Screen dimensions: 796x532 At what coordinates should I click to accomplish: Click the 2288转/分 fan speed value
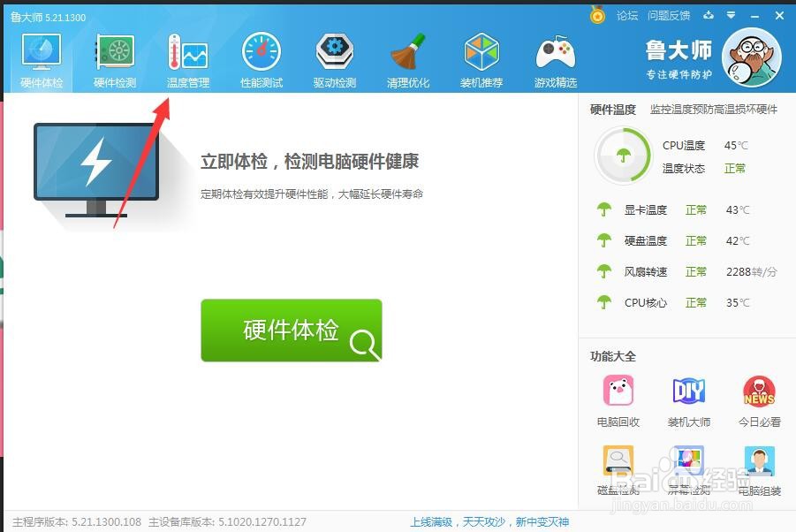(751, 272)
